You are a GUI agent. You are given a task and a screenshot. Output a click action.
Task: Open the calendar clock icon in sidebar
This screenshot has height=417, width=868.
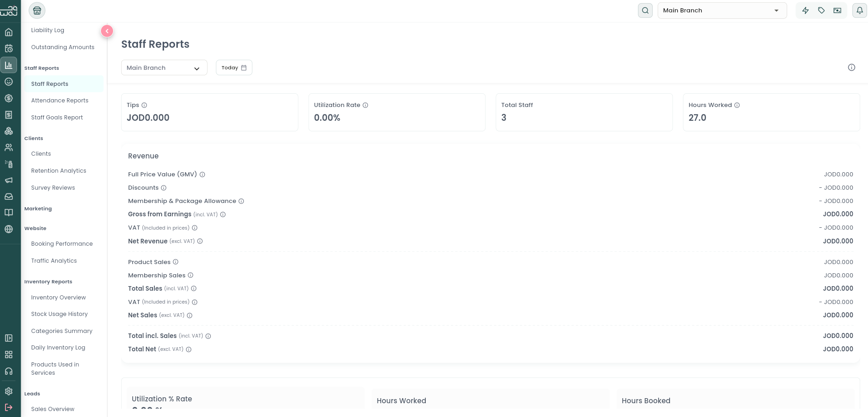point(9,49)
